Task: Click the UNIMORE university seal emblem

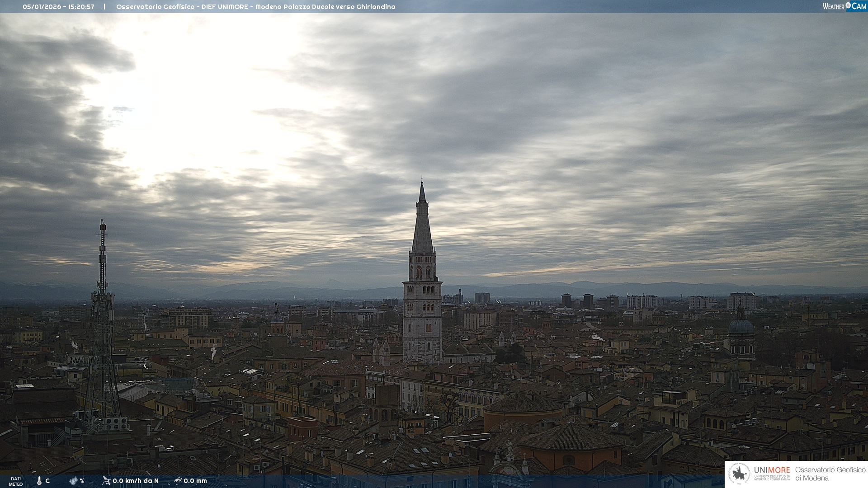Action: click(739, 474)
